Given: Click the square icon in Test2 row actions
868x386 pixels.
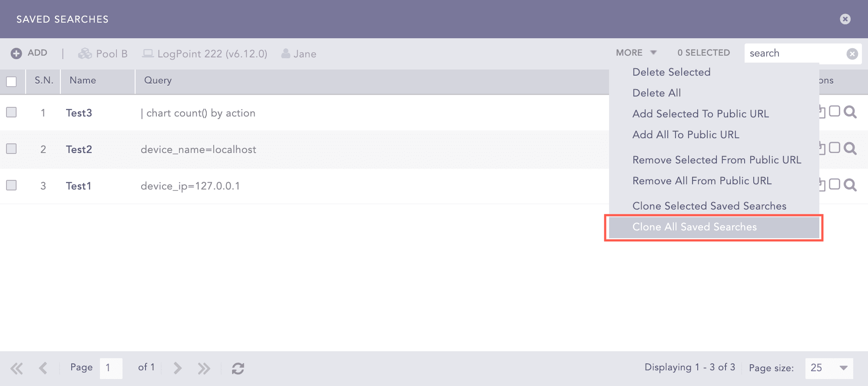Looking at the screenshot, I should point(834,148).
